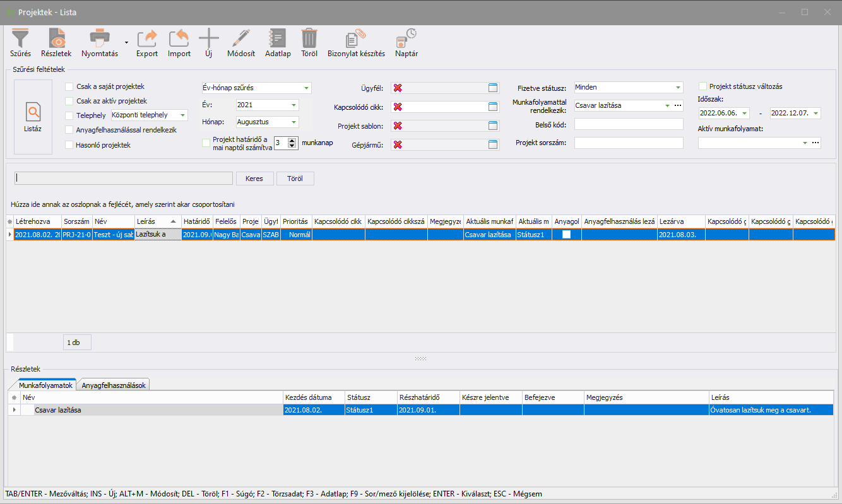Open the Fizetve státusz dropdown
Viewport: 842px width, 504px height.
pos(678,88)
